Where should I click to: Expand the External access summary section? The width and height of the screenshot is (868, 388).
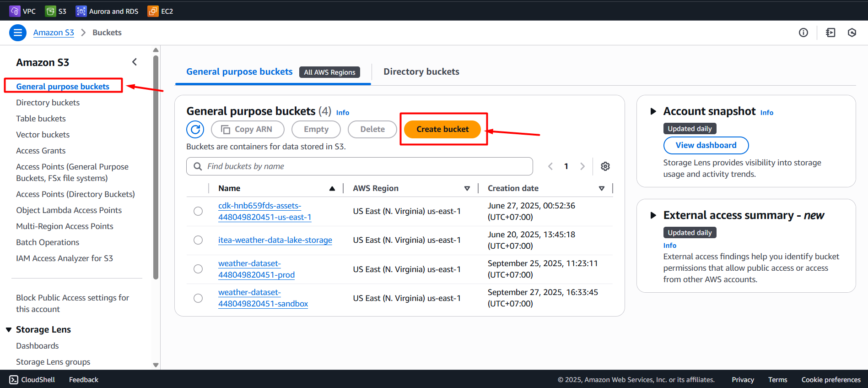653,215
